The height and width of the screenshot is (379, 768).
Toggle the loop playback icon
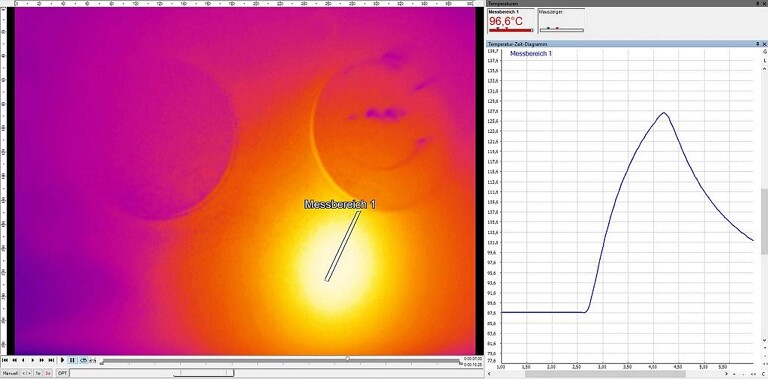pyautogui.click(x=83, y=360)
